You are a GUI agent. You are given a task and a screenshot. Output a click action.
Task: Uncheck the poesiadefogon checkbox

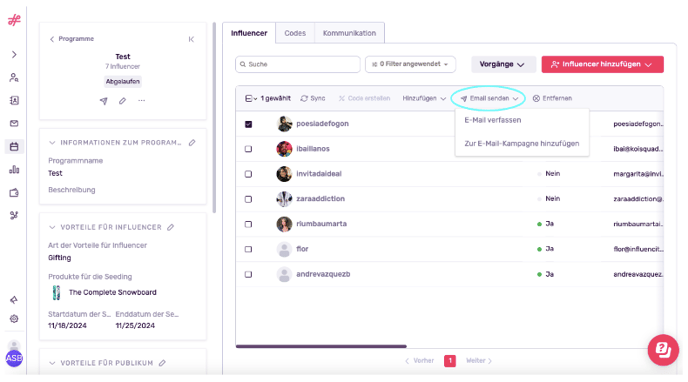(248, 124)
